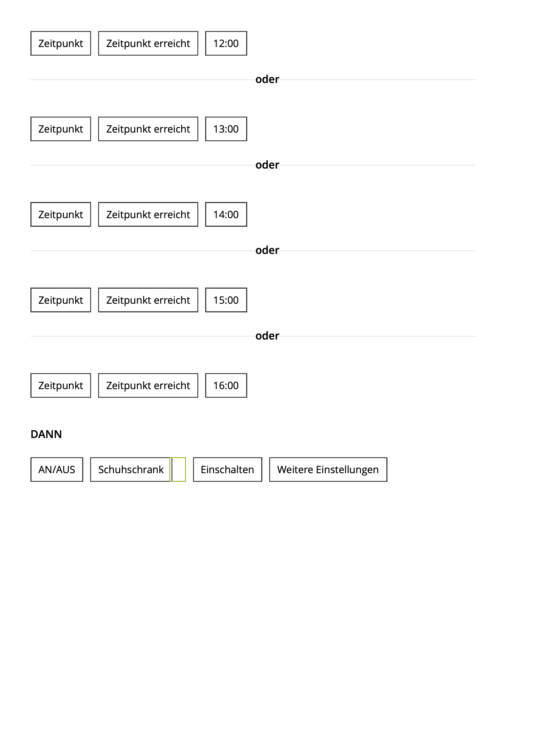Open Weitere Einstellungen
The width and height of the screenshot is (535, 756).
coord(328,470)
